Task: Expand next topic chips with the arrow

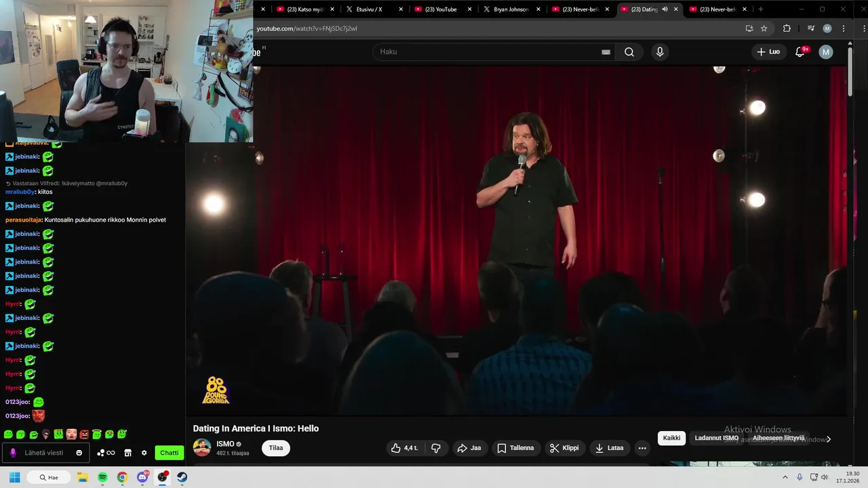Action: (x=828, y=439)
